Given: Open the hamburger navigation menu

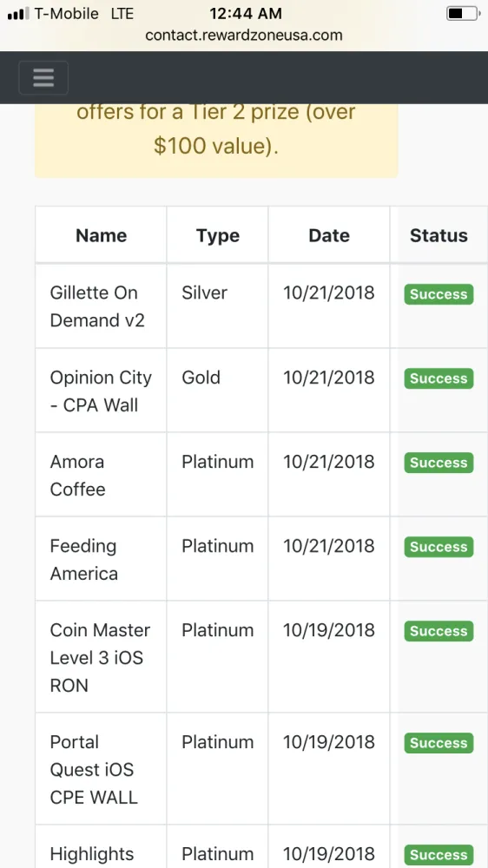Looking at the screenshot, I should coord(43,78).
